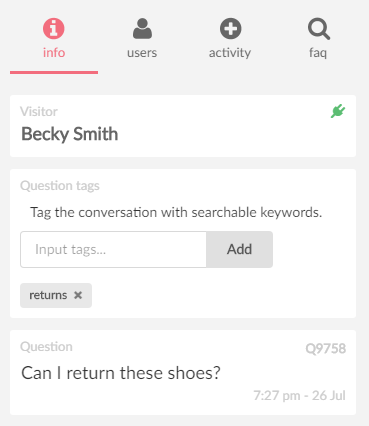This screenshot has width=369, height=426.
Task: Click the Add tag button
Action: pyautogui.click(x=239, y=249)
